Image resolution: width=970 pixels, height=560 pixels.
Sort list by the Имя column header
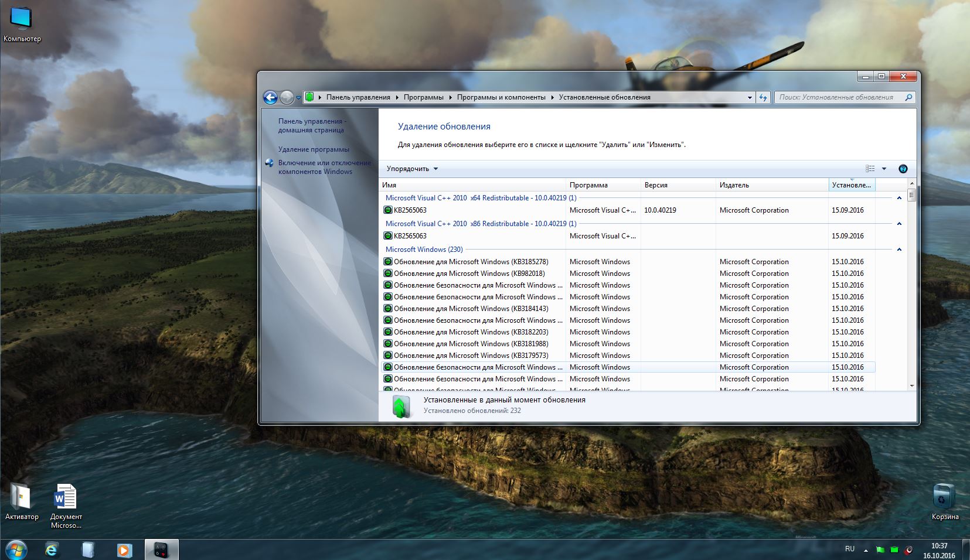472,185
